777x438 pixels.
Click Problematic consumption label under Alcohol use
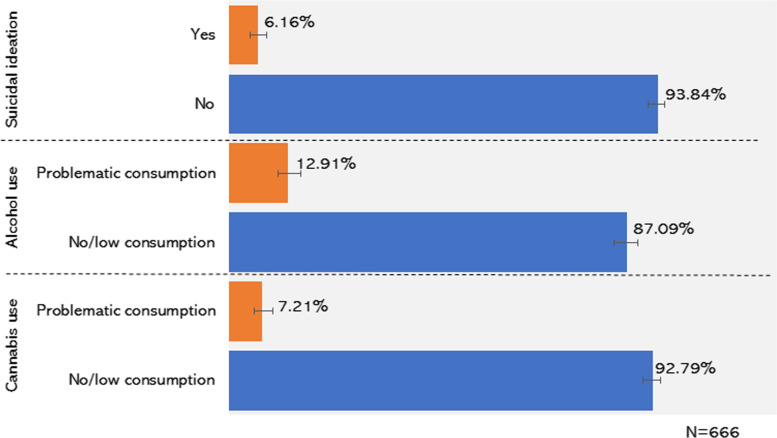pos(126,173)
